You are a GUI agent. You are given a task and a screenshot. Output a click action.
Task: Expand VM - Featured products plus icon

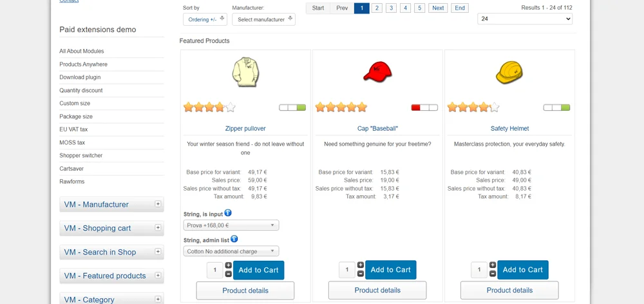158,275
